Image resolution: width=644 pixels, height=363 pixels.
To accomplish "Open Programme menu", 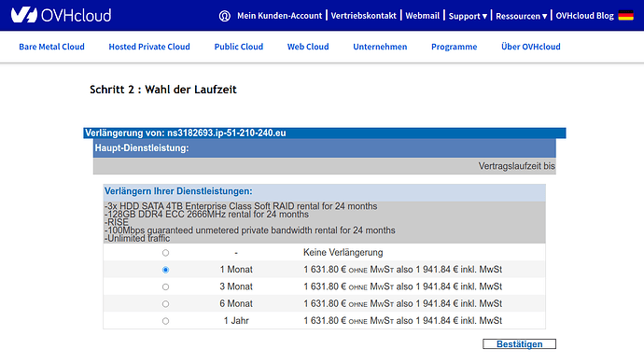I will click(x=454, y=47).
